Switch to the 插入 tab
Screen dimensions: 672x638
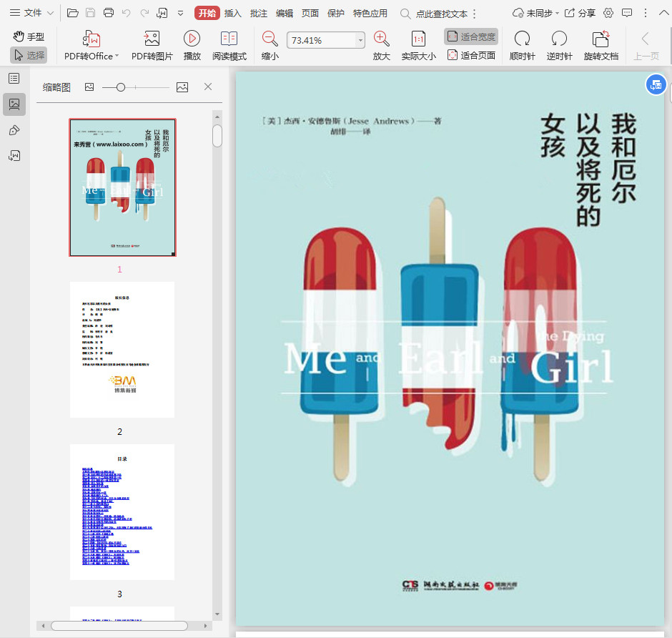233,14
